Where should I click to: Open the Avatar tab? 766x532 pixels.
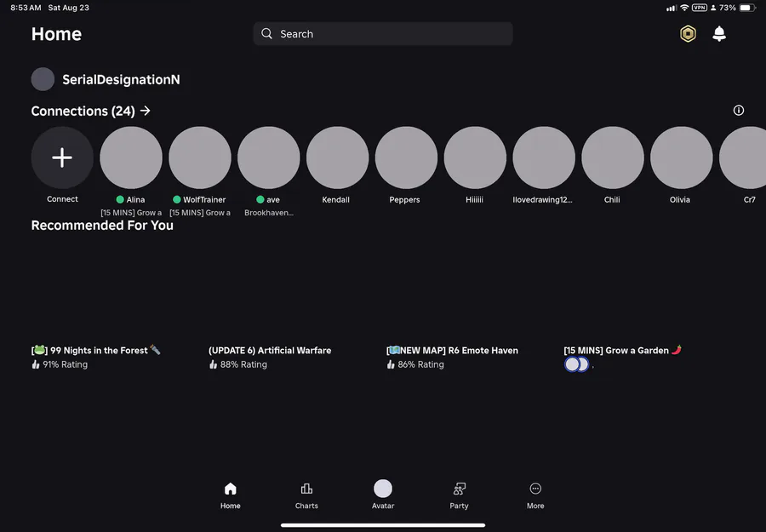[x=383, y=495]
